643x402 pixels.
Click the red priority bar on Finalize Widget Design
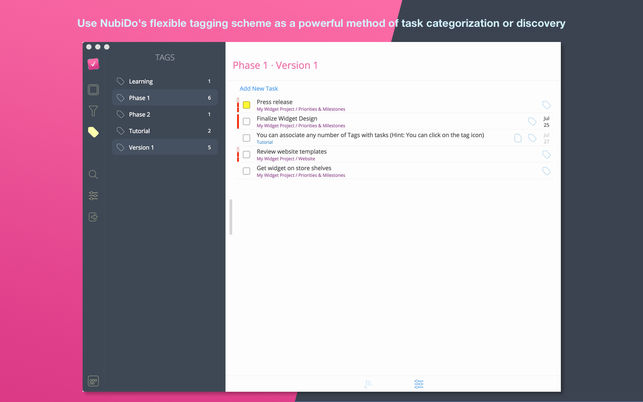[238, 121]
